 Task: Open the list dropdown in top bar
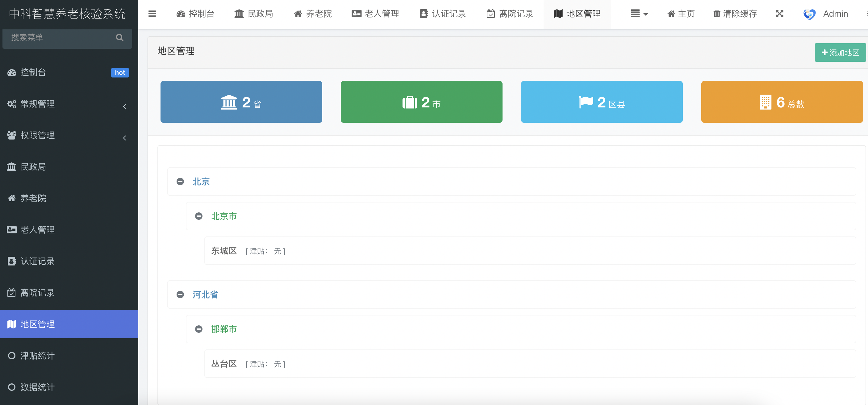pyautogui.click(x=639, y=14)
